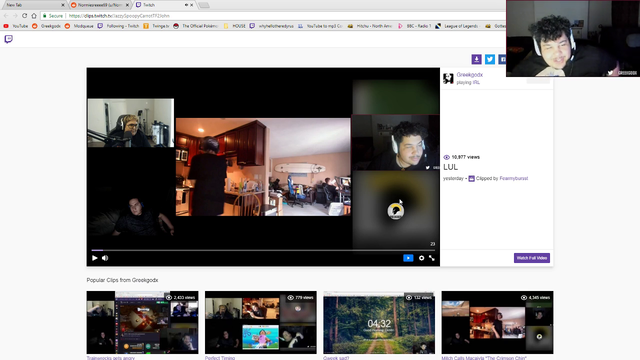Open the HOUSE bookmarks folder
Image resolution: width=640 pixels, height=360 pixels.
(235, 26)
